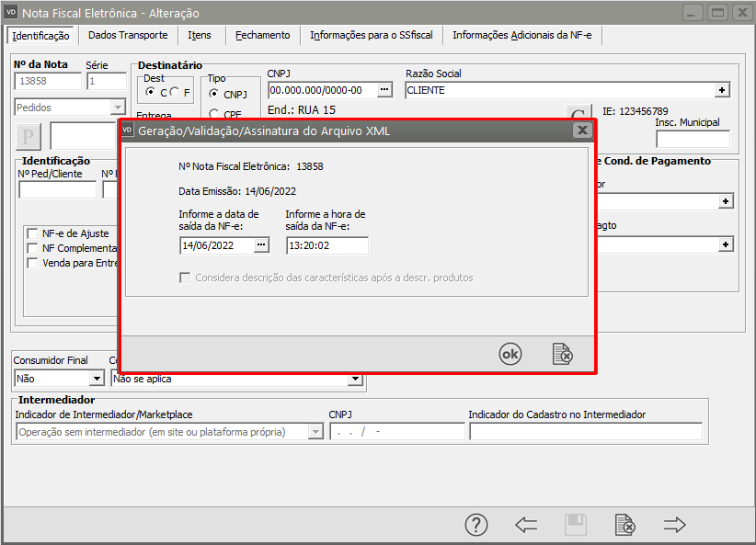
Task: Advance with the right arrow icon
Action: (x=675, y=525)
